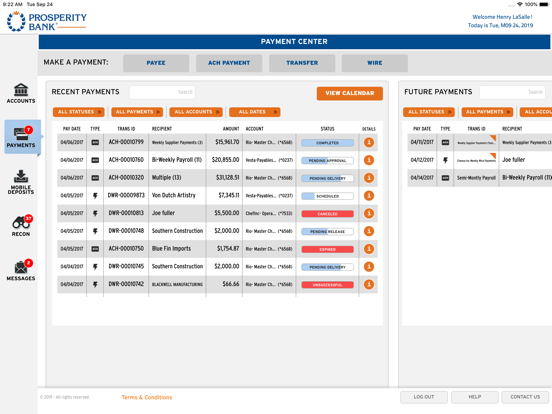The image size is (552, 414).
Task: Open the Help button
Action: [x=475, y=397]
